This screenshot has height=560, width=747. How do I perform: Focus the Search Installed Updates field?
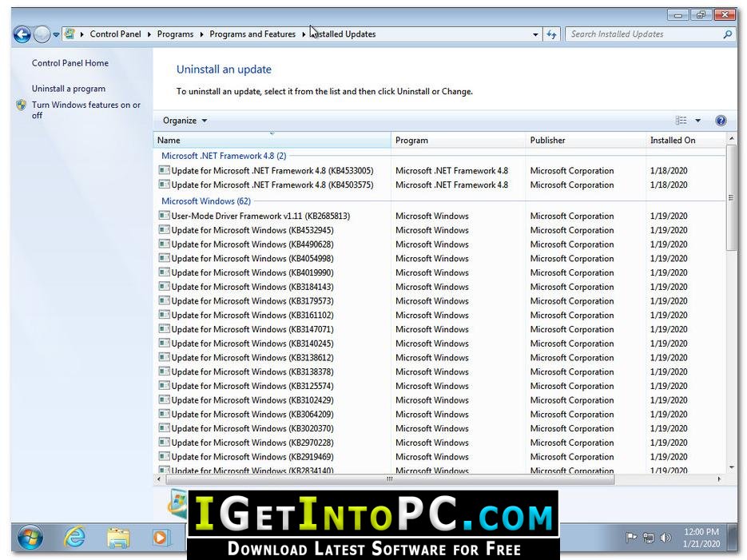click(646, 34)
